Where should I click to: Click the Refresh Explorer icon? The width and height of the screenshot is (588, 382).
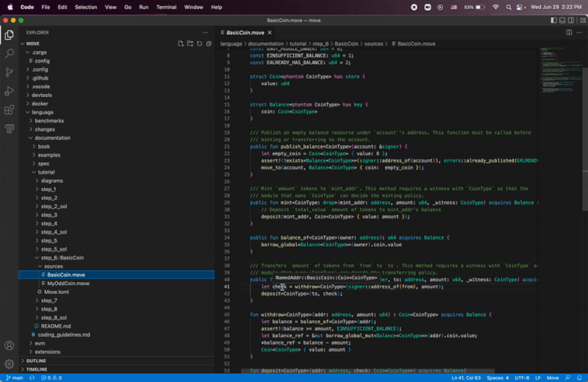pyautogui.click(x=199, y=43)
